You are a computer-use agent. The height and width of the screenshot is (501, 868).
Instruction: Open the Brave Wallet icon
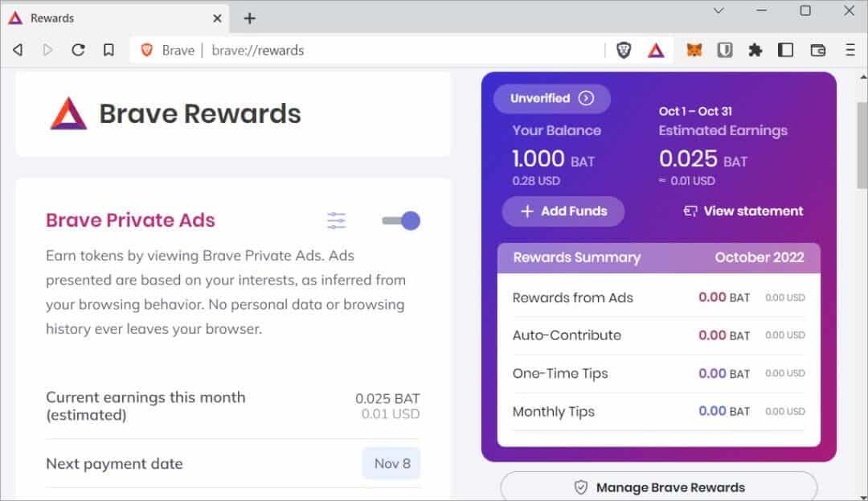817,51
